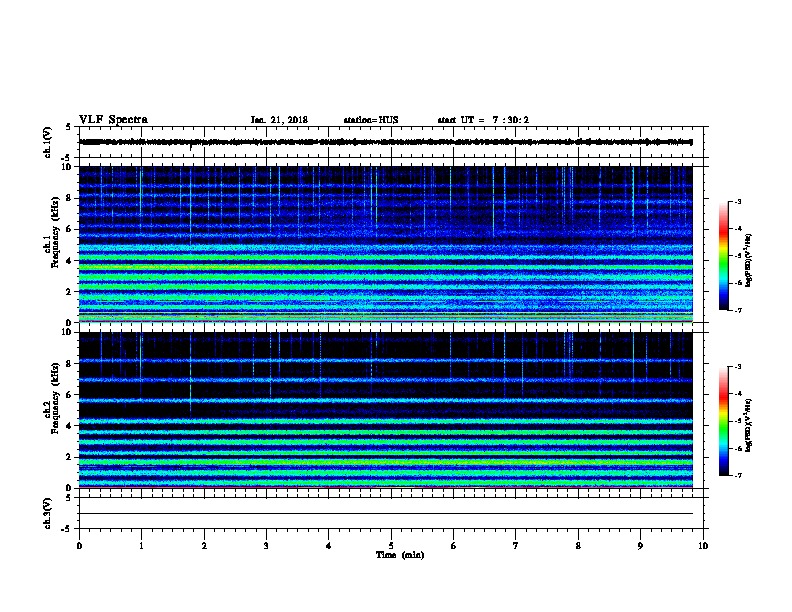Click the ch.1 color bar's log(PSD) label
The height and width of the screenshot is (612, 792).
(x=748, y=261)
